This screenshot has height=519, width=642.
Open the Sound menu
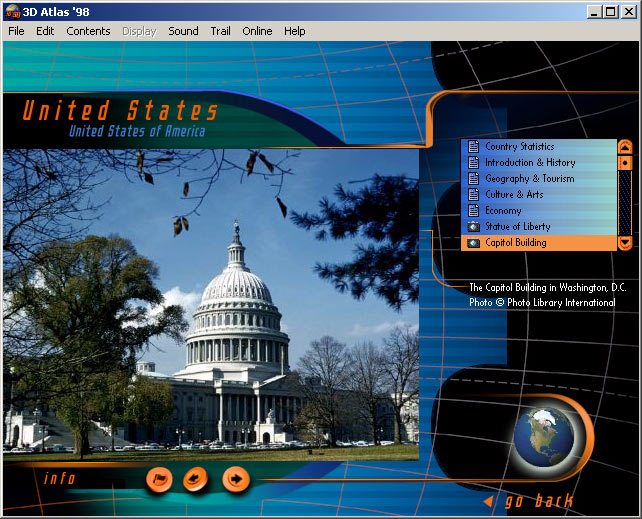(x=183, y=31)
